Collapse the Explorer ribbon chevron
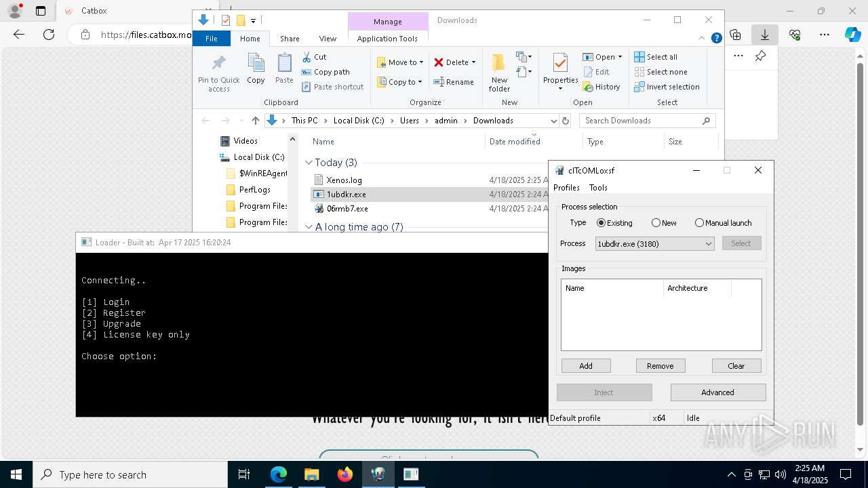 (x=703, y=39)
